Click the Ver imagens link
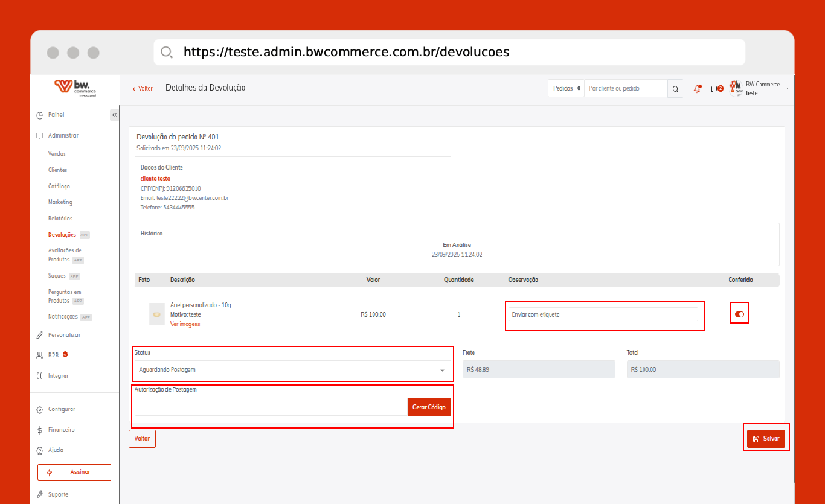This screenshot has height=504, width=825. pyautogui.click(x=185, y=324)
